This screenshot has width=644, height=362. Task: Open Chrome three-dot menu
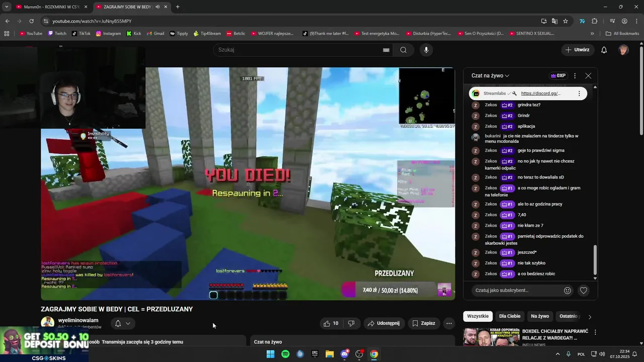636,21
